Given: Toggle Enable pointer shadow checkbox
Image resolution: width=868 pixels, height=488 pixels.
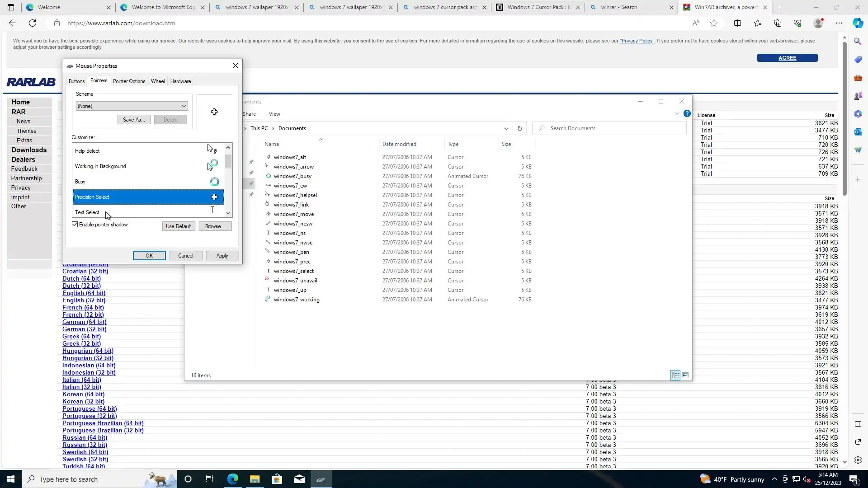Looking at the screenshot, I should [x=75, y=225].
